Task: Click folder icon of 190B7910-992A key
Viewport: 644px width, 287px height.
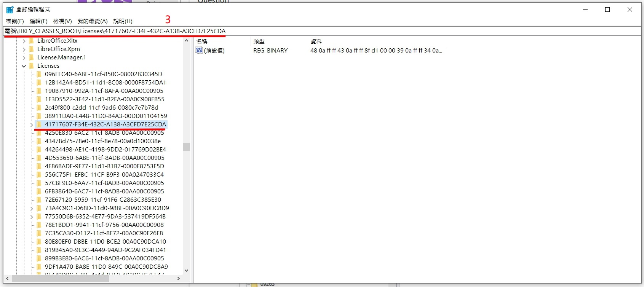Action: [x=39, y=91]
